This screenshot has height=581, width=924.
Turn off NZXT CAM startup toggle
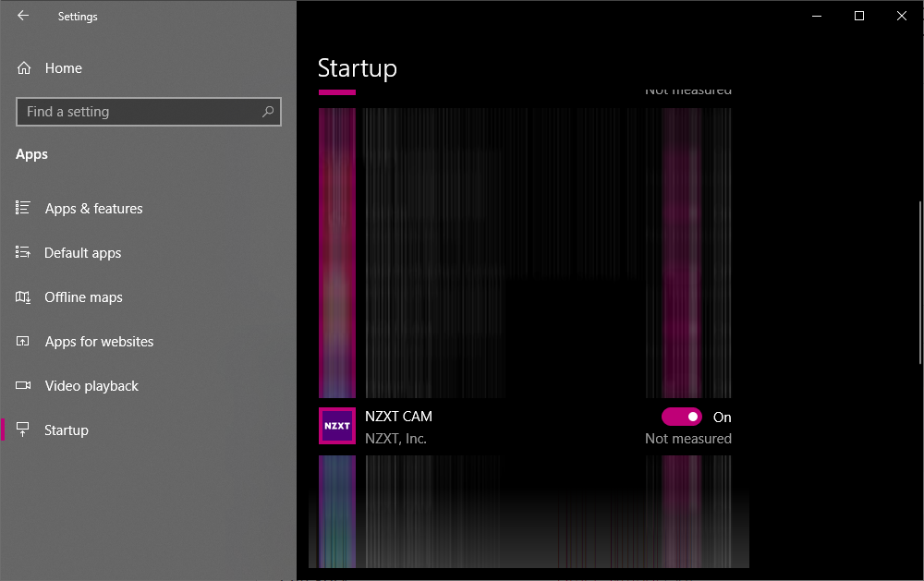[x=682, y=417]
